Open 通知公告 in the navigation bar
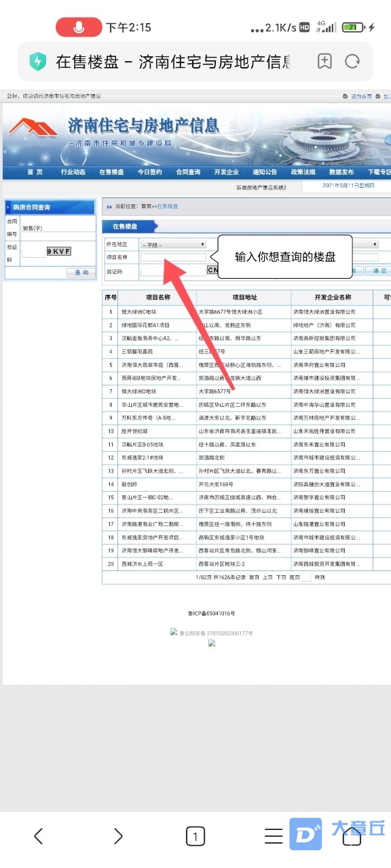391x868 pixels. (x=265, y=172)
